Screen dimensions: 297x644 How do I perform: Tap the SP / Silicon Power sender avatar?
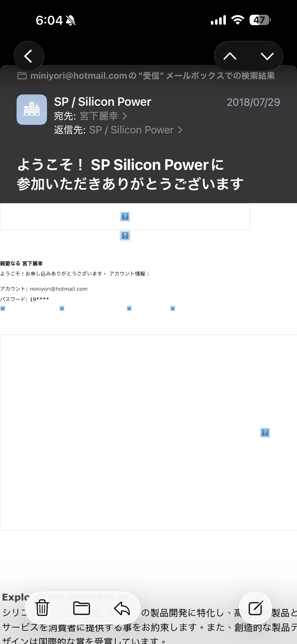(32, 109)
